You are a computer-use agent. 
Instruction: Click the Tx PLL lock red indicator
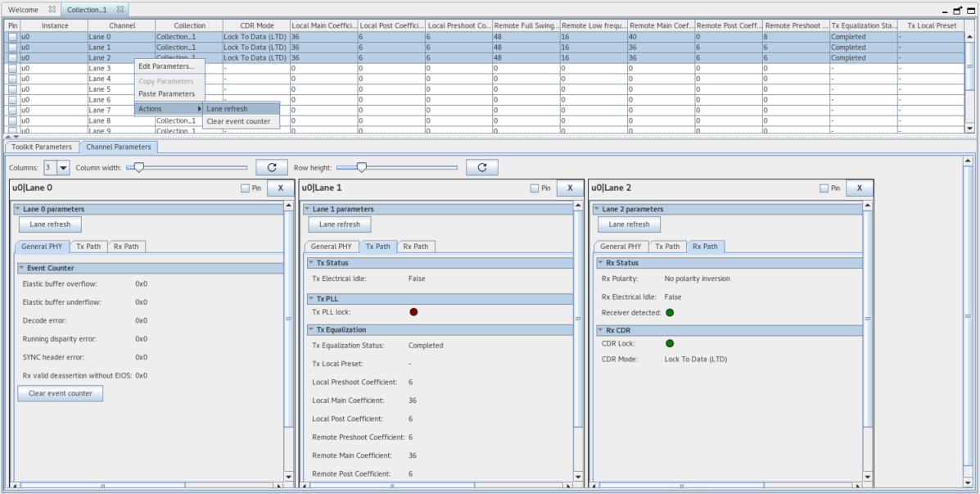click(x=413, y=312)
